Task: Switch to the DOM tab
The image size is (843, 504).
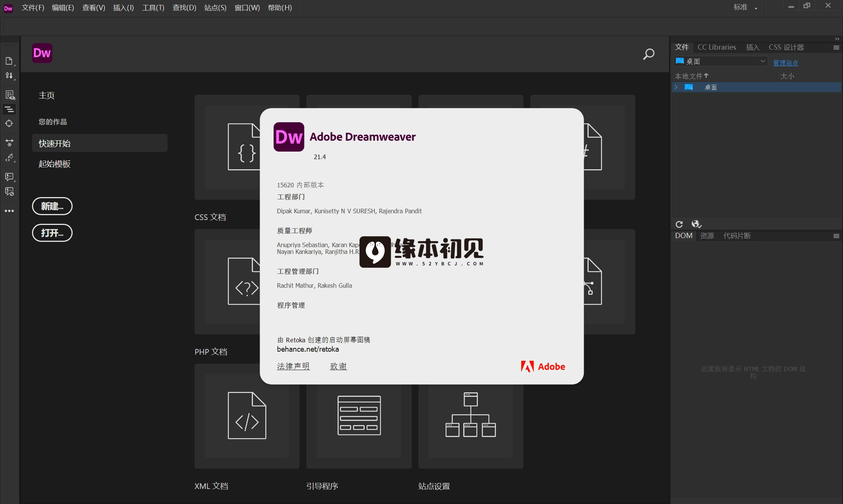Action: point(683,235)
